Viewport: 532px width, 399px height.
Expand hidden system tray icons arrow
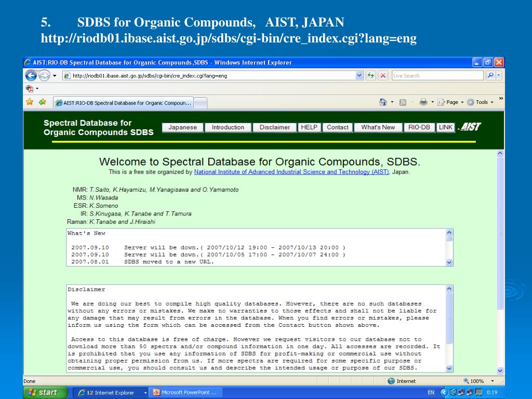point(444,393)
